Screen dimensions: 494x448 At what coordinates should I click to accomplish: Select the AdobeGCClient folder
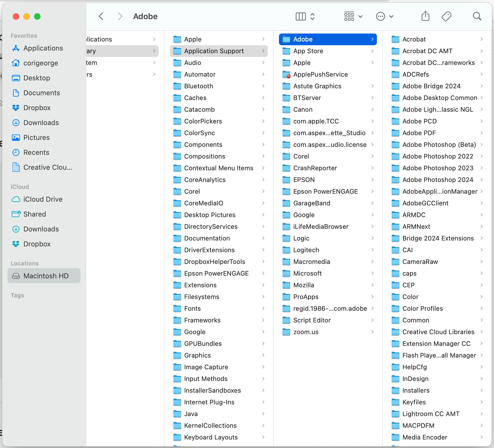pos(437,203)
